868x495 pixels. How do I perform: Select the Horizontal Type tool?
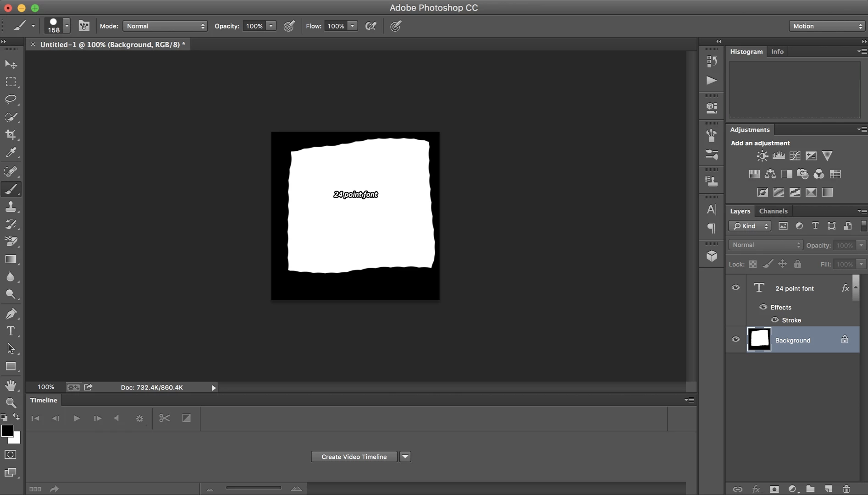11,331
